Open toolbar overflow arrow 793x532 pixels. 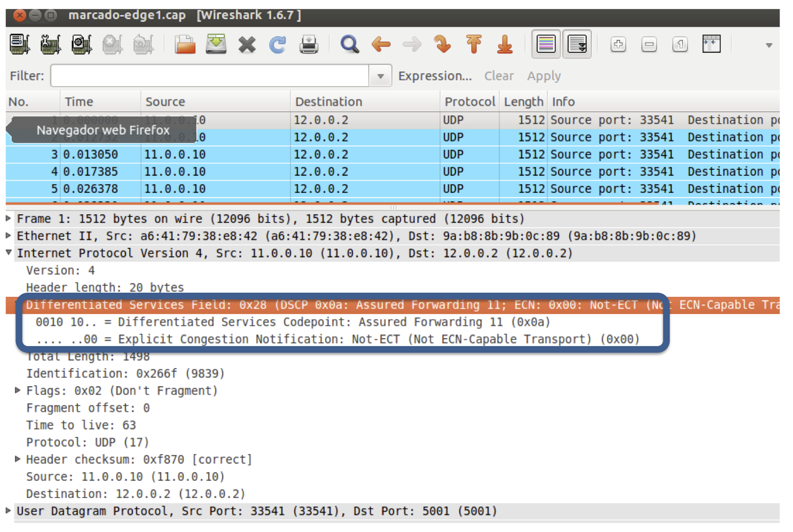769,45
